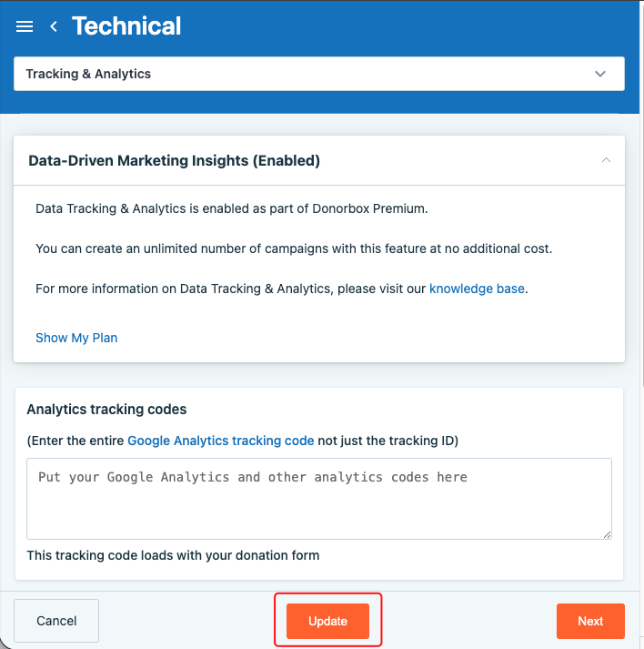The width and height of the screenshot is (644, 649).
Task: Click the unlimited campaigns description line
Action: pos(294,248)
